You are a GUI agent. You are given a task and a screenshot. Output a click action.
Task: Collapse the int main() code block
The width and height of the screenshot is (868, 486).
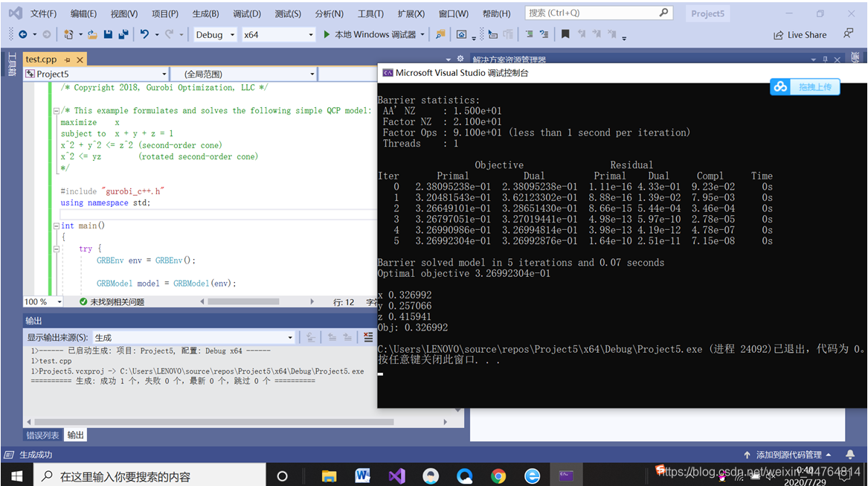click(56, 226)
